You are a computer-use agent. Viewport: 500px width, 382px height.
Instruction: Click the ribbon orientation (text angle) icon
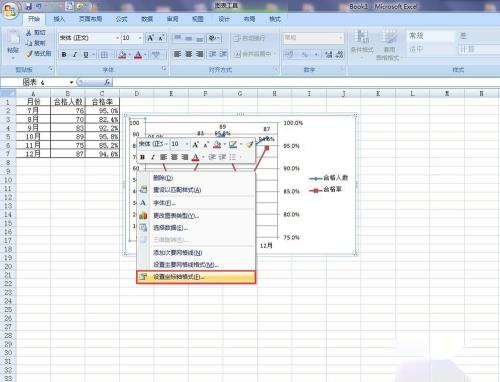pyautogui.click(x=212, y=38)
